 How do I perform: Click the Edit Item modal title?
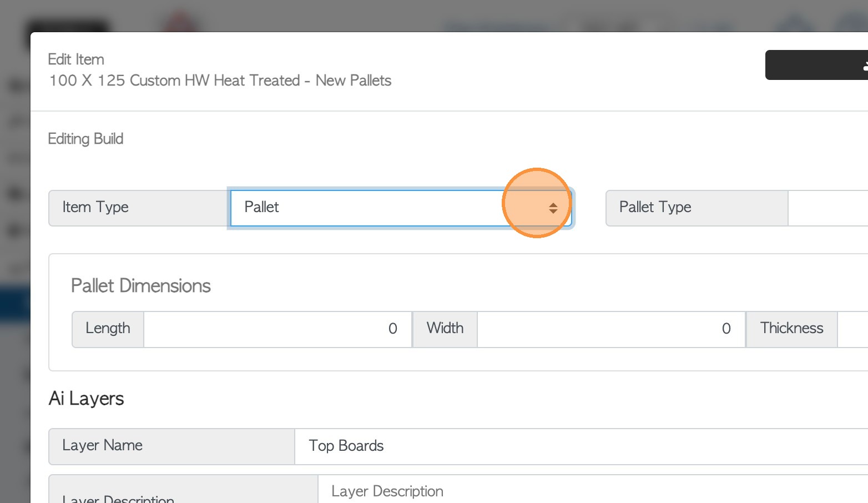[76, 59]
